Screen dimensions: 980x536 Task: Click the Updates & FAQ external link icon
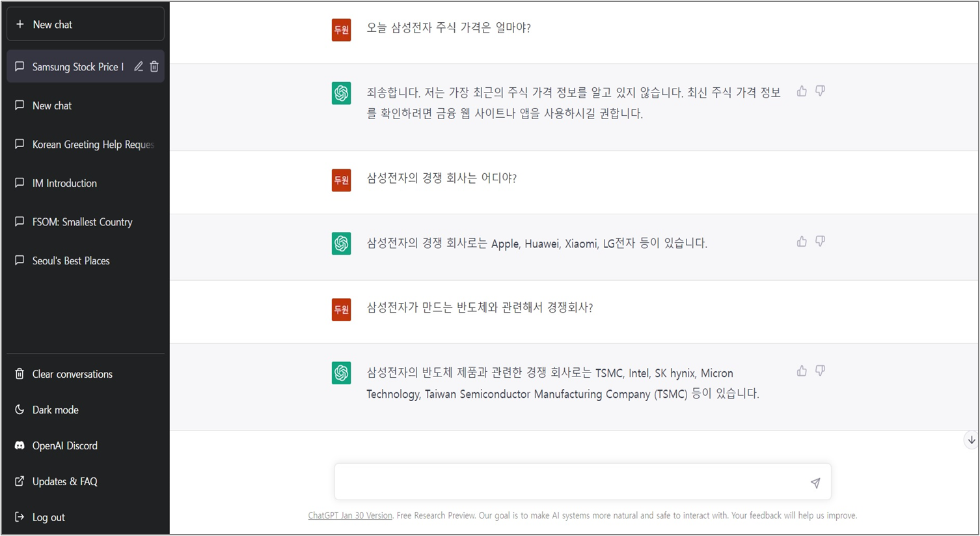[x=20, y=481]
